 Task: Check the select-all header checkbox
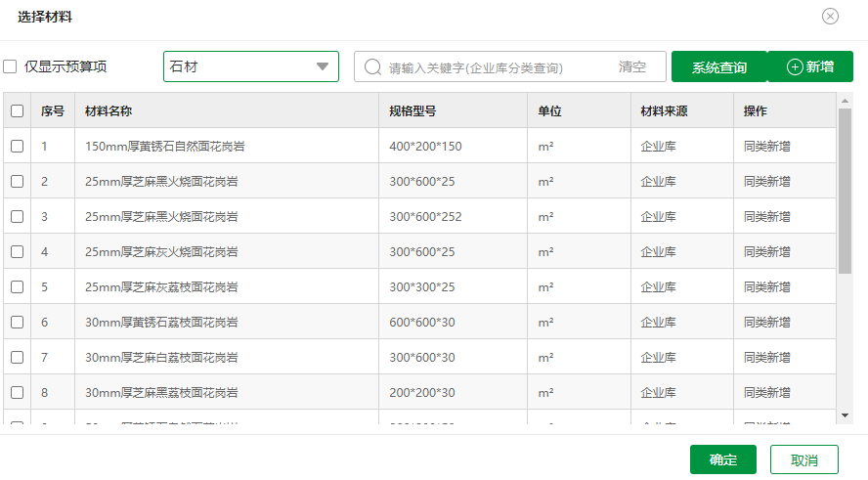tap(17, 110)
